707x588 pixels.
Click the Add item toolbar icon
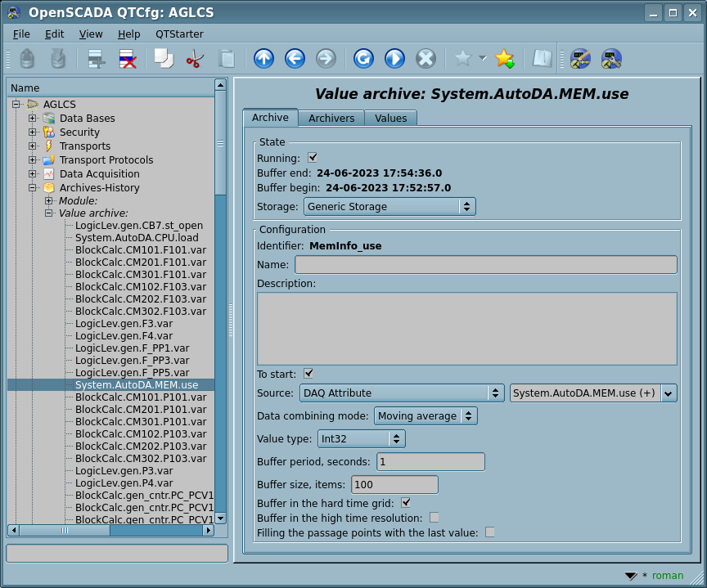point(97,59)
